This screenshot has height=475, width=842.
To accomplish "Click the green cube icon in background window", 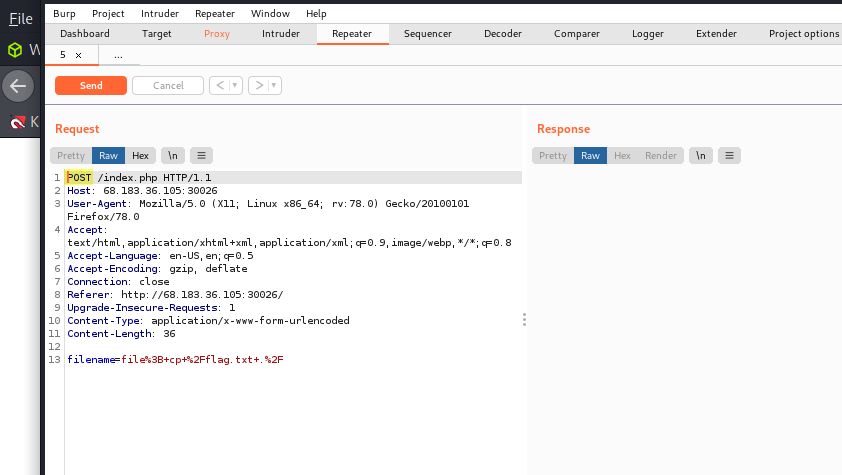I will click(15, 50).
